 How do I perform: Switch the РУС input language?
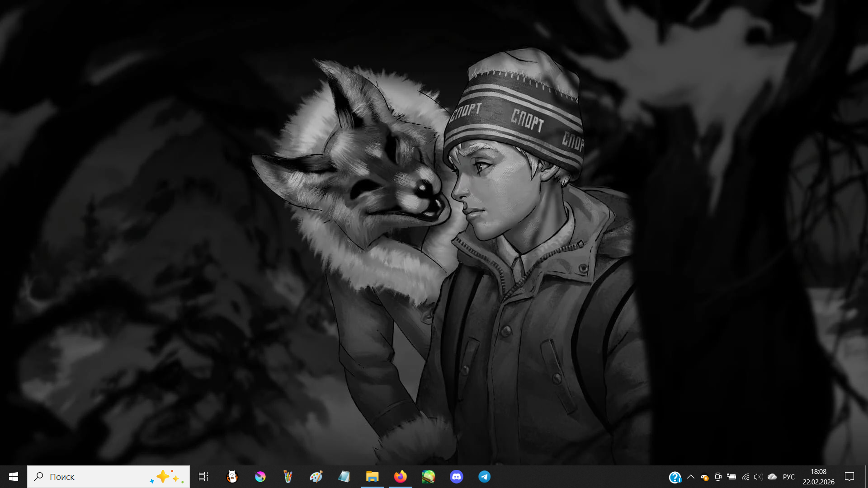tap(788, 477)
